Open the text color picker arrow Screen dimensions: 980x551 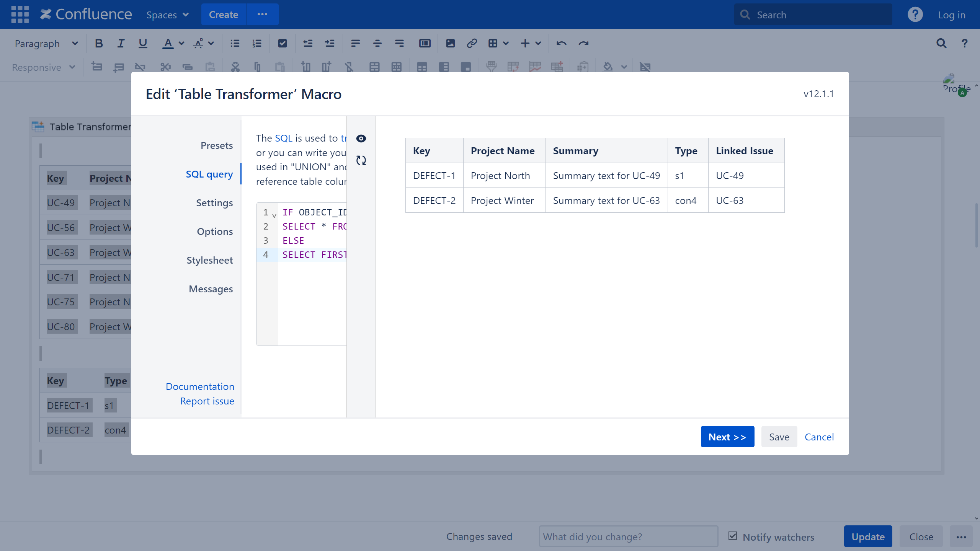click(181, 44)
